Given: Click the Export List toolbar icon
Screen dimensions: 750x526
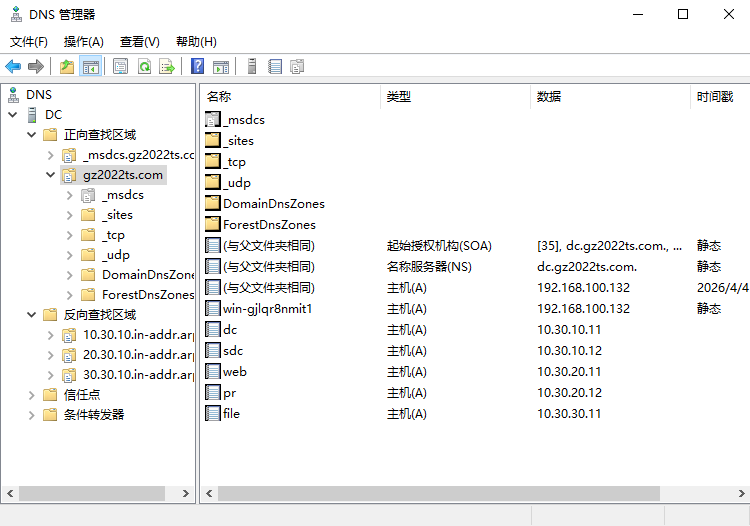Looking at the screenshot, I should coord(167,67).
